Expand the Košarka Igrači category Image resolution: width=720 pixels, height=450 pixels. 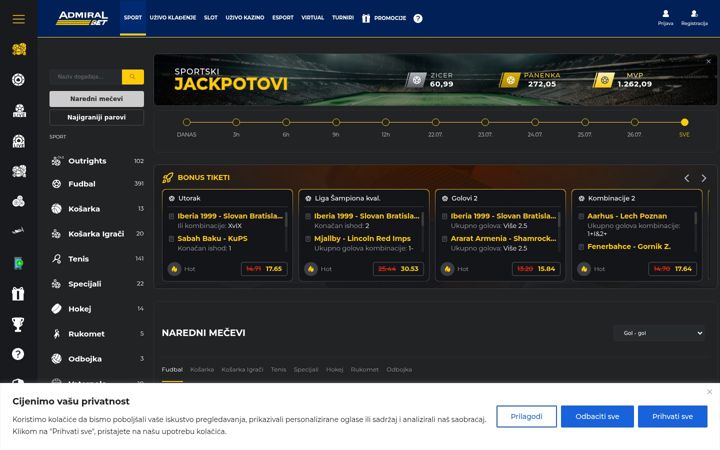97,234
